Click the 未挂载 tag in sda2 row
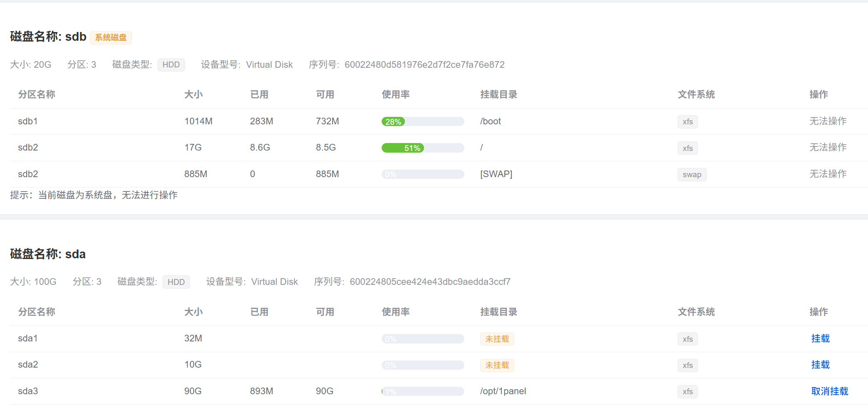 click(x=497, y=365)
